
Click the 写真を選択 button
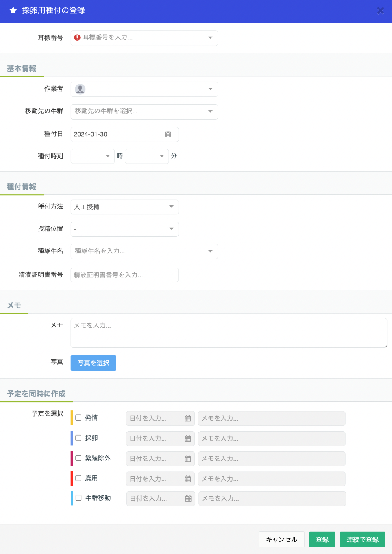[94, 363]
